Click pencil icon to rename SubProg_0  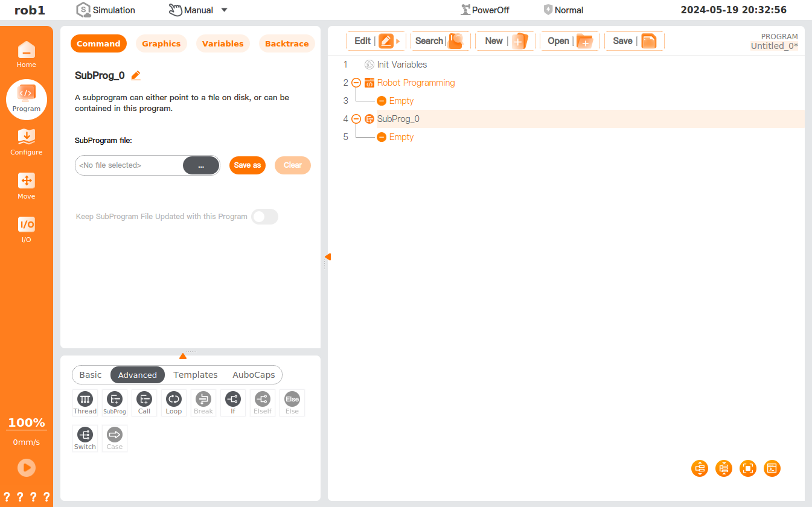136,75
